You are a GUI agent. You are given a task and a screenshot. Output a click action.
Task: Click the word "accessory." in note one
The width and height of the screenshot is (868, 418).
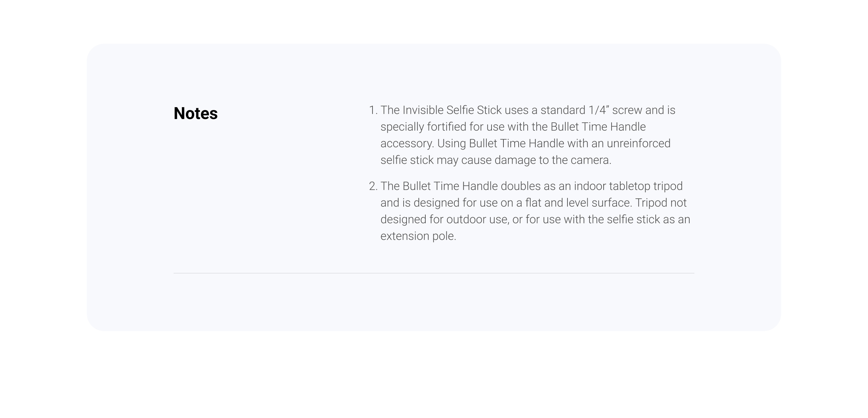click(x=407, y=144)
